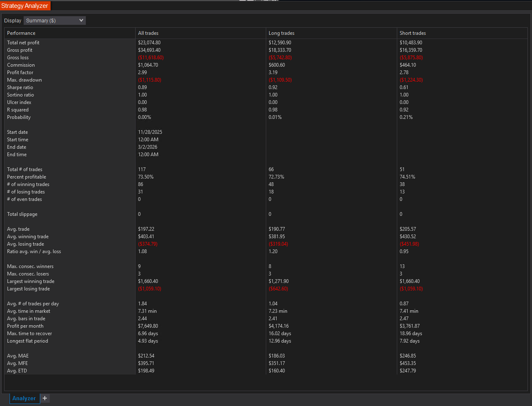This screenshot has width=532, height=406.
Task: Click the Profit per month All trades value
Action: click(148, 326)
